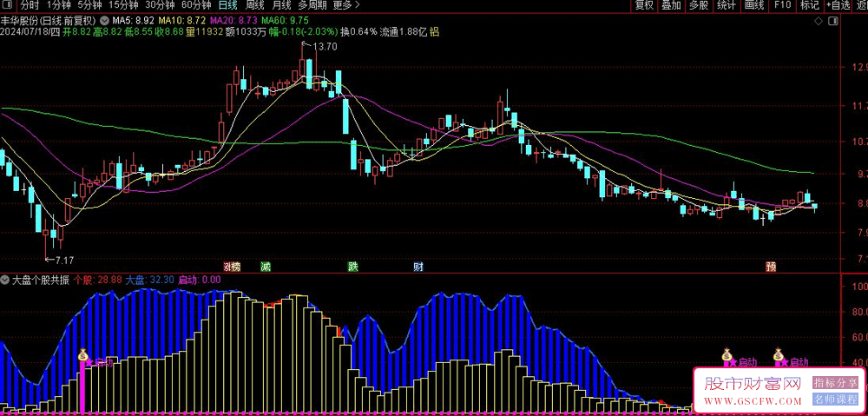Click the 预 event marker
This screenshot has width=868, height=416.
pos(771,267)
